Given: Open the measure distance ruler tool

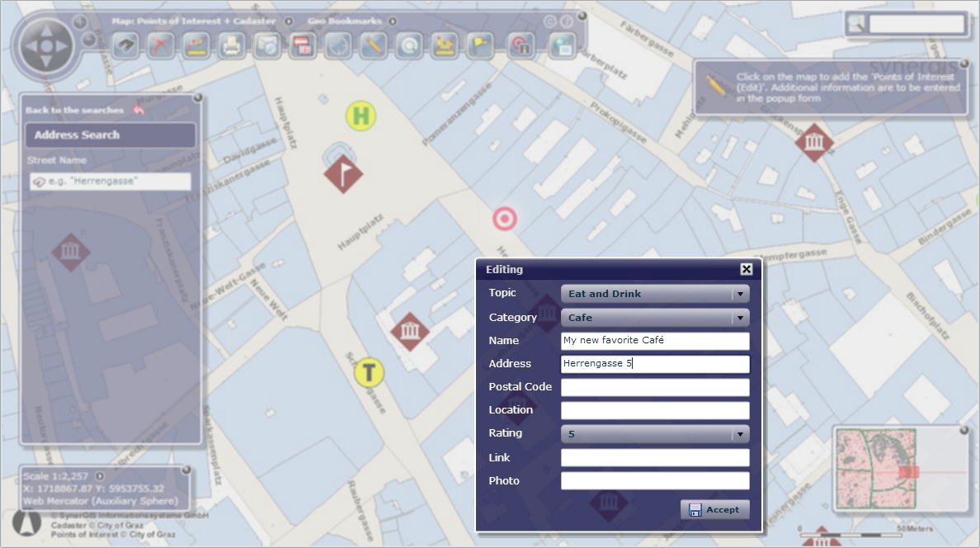Looking at the screenshot, I should coord(196,45).
